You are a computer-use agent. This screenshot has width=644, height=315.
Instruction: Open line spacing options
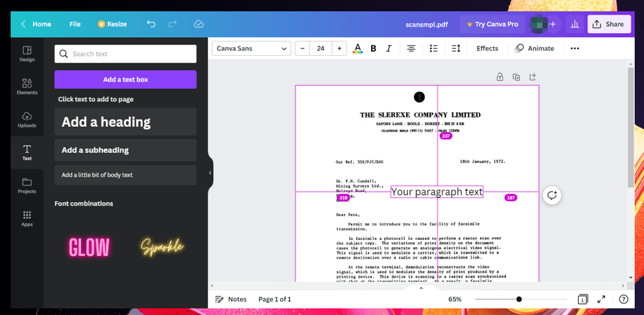pos(456,49)
